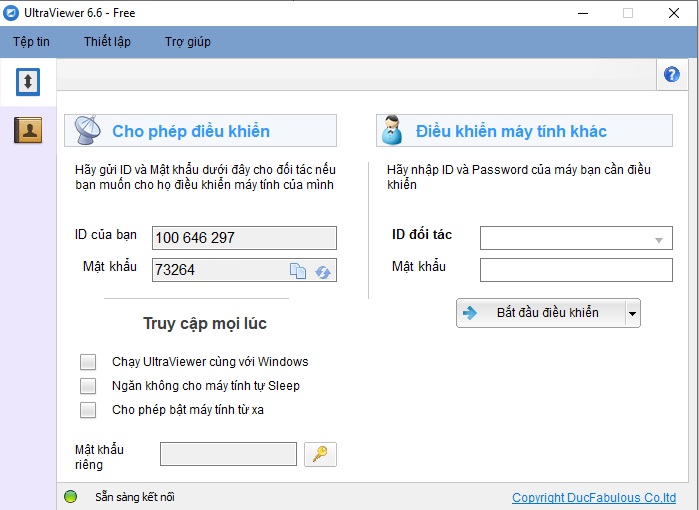Enable Chạy UltraViewer cùng với Windows checkbox

[x=88, y=362]
